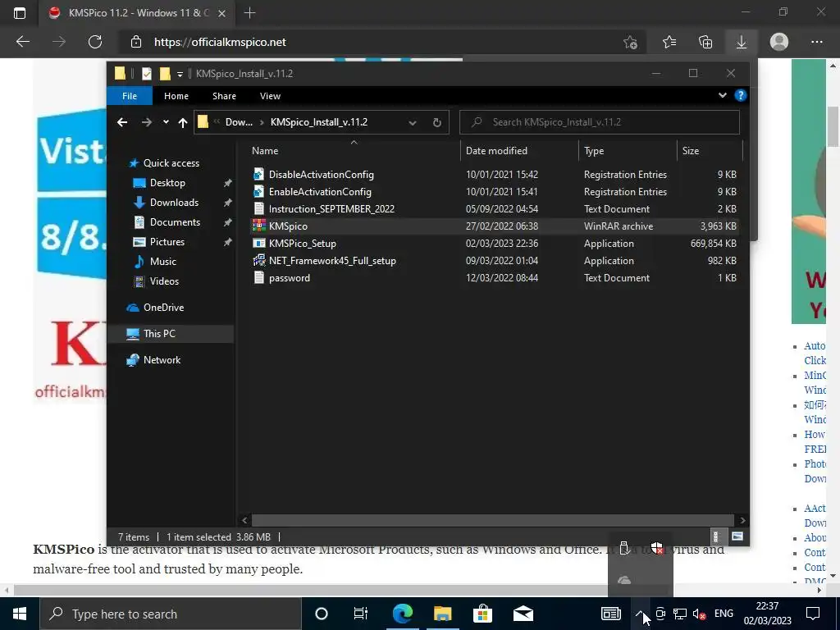The height and width of the screenshot is (630, 840).
Task: Go up one folder level
Action: click(x=183, y=123)
